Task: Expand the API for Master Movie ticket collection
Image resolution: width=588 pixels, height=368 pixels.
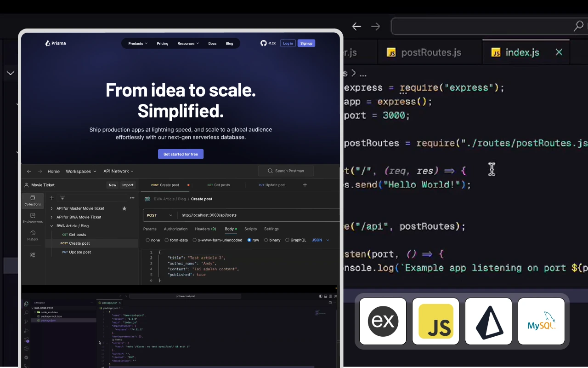Action: (x=51, y=208)
